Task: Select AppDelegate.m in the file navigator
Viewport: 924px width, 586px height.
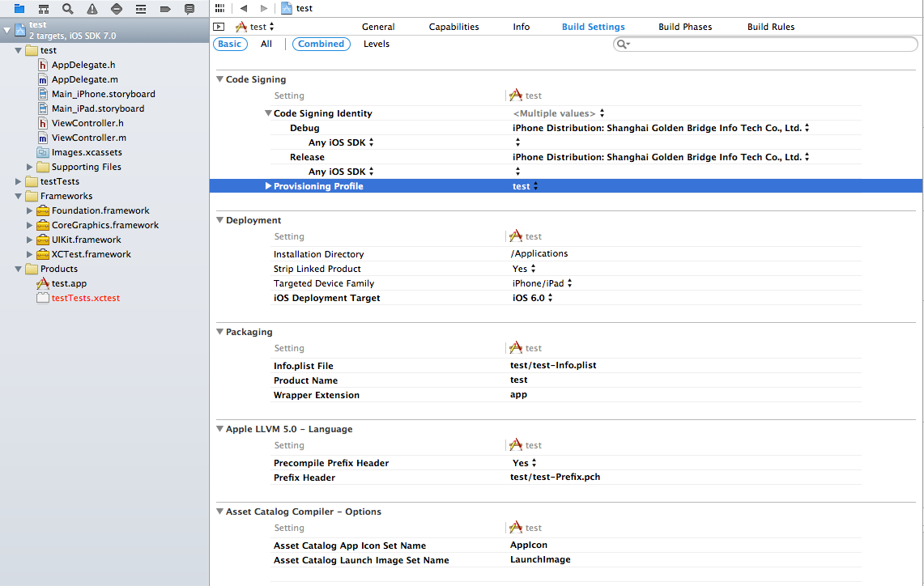Action: (84, 79)
